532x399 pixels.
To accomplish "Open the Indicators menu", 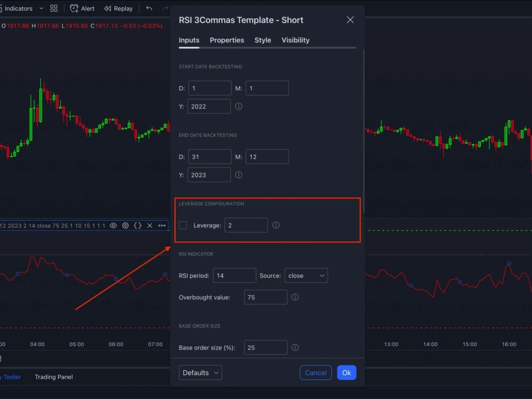I will click(x=17, y=9).
